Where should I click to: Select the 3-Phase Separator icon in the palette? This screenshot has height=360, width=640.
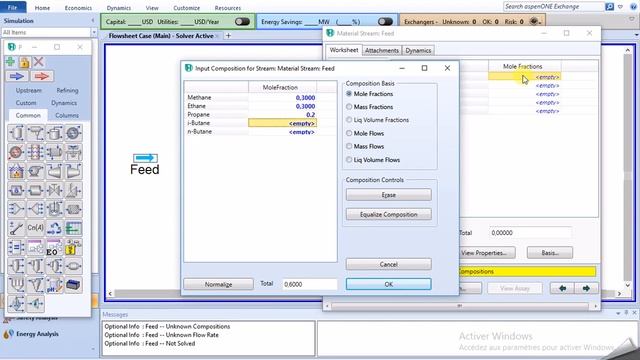(36, 133)
